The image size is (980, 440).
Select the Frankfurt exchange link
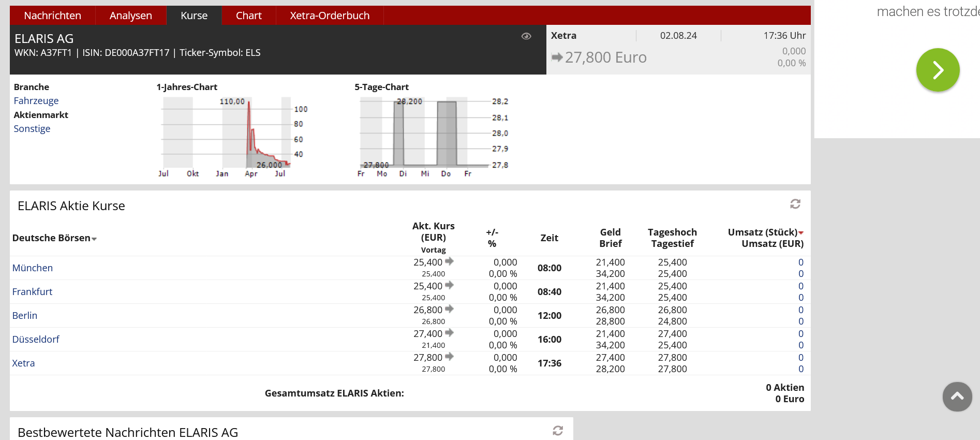point(32,292)
